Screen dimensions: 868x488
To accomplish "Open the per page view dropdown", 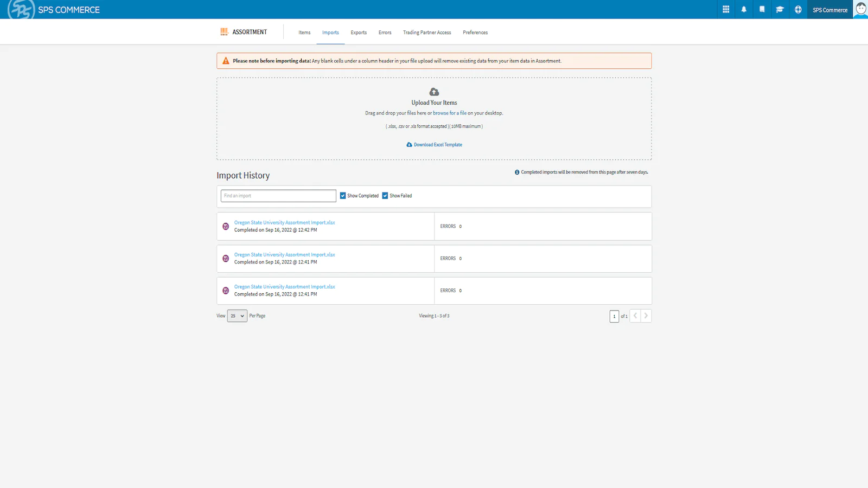I will click(x=237, y=316).
